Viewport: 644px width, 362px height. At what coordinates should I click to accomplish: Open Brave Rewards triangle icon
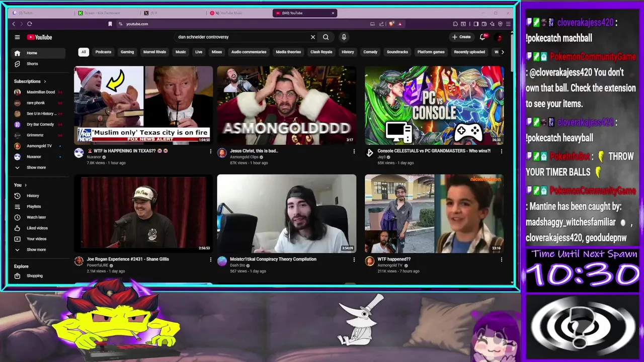click(x=400, y=24)
